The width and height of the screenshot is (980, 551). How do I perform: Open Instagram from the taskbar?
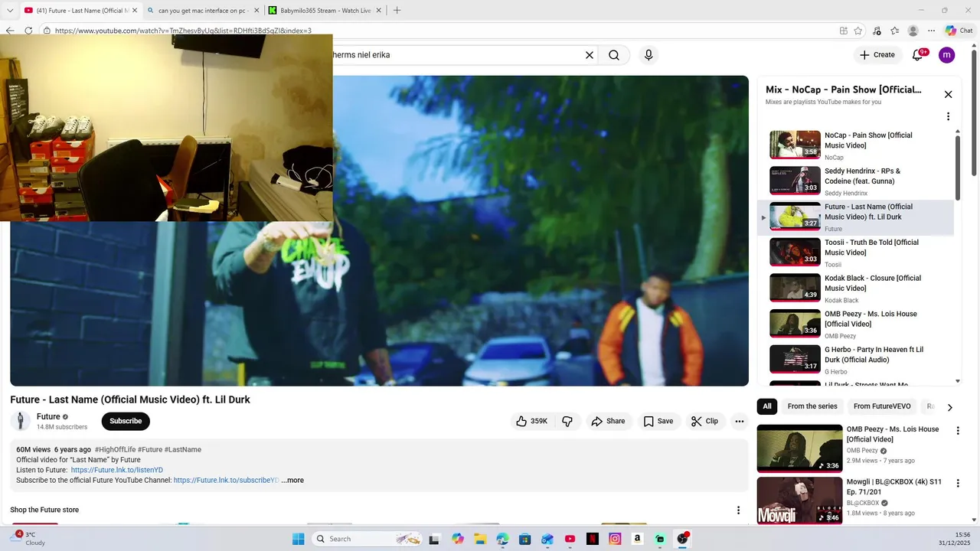pyautogui.click(x=615, y=539)
